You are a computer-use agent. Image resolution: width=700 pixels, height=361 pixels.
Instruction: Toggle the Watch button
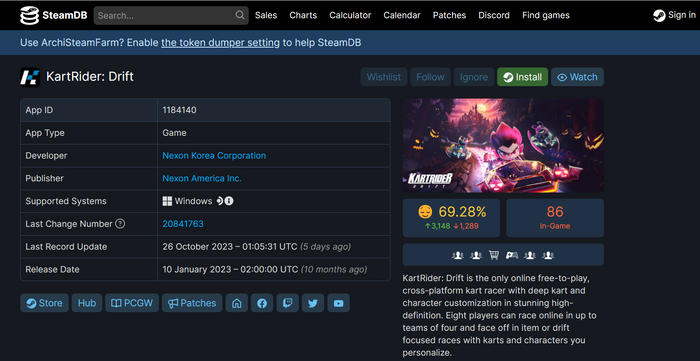point(577,77)
